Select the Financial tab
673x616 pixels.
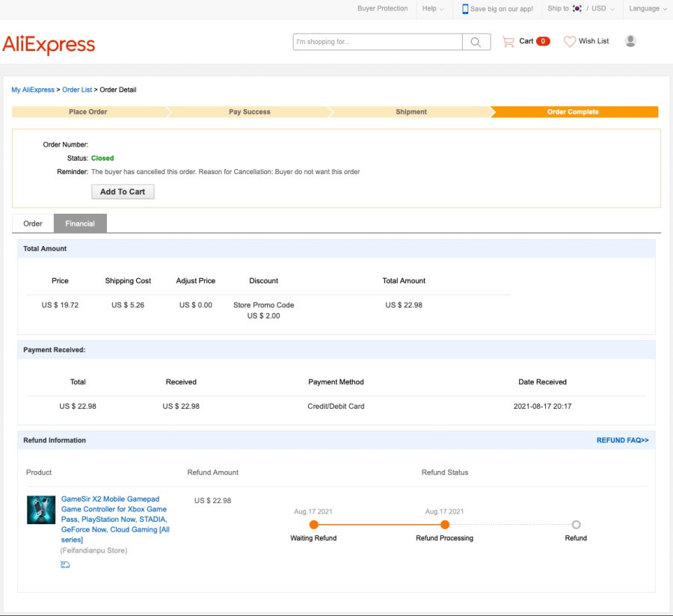(x=80, y=224)
